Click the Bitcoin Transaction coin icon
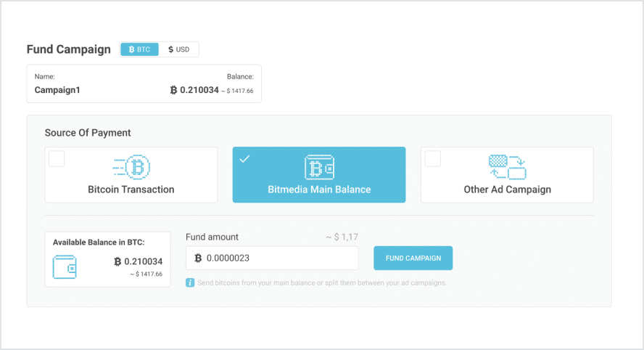The height and width of the screenshot is (350, 644). (132, 168)
